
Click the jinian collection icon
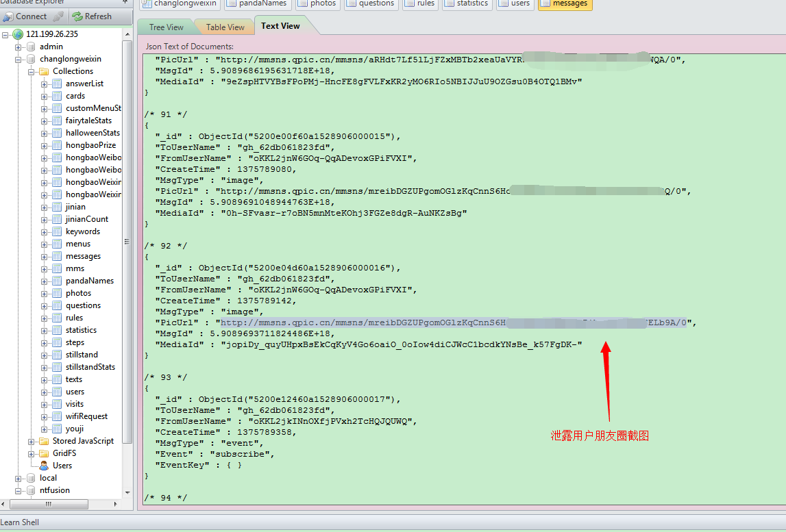click(x=57, y=207)
